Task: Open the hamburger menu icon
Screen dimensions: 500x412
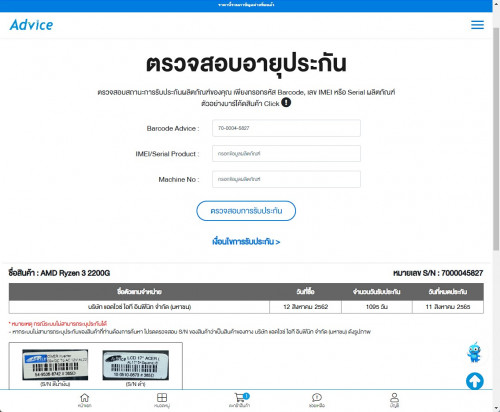Action: 477,25
